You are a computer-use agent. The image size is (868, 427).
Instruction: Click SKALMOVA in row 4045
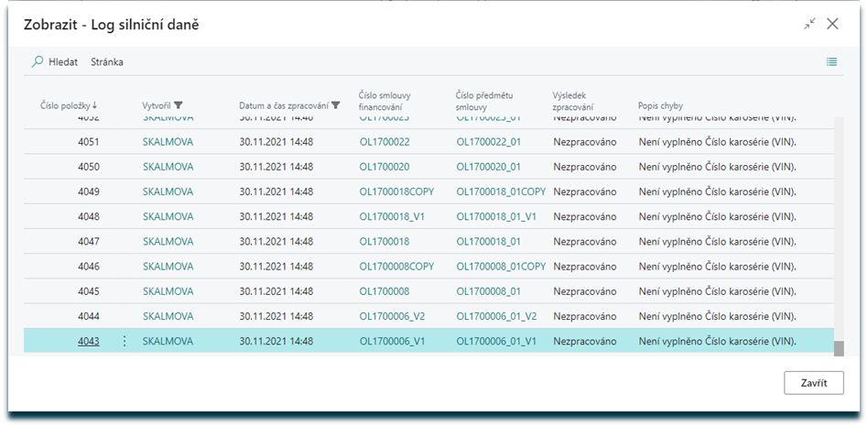(168, 291)
